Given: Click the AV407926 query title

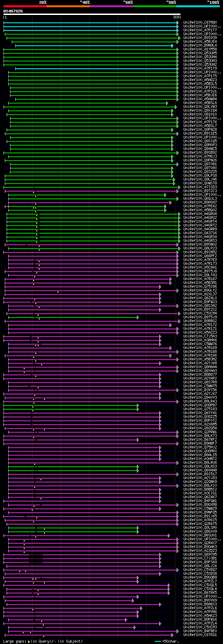Looking at the screenshot, I should [x=13, y=11].
